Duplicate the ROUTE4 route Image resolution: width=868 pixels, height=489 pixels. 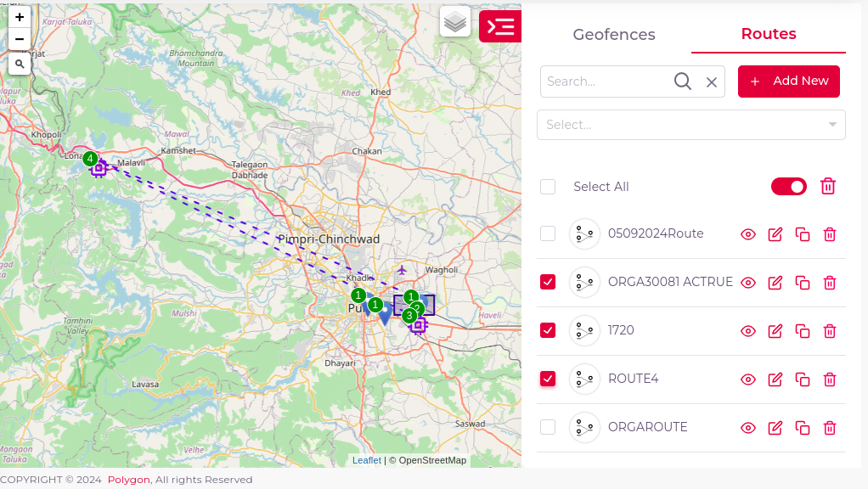(803, 379)
